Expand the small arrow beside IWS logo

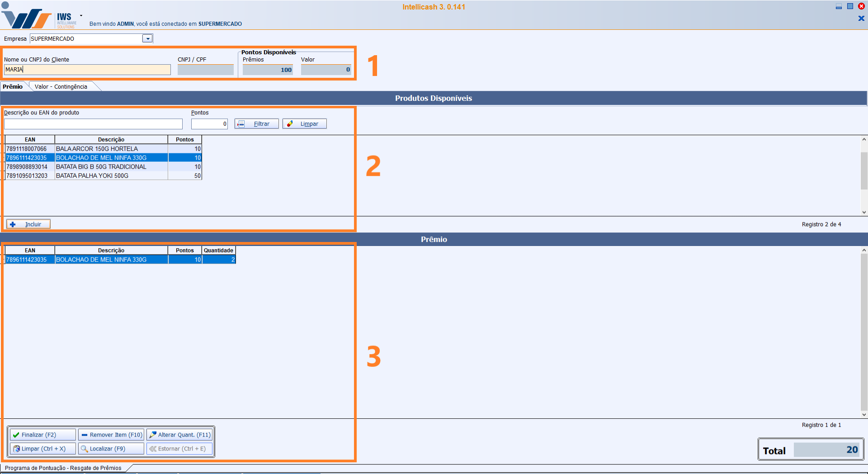pyautogui.click(x=81, y=16)
